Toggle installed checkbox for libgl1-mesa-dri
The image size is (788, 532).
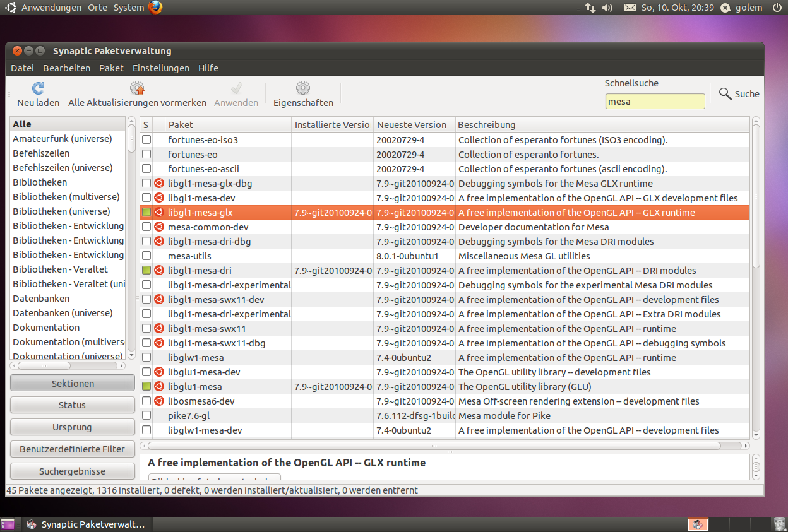146,270
